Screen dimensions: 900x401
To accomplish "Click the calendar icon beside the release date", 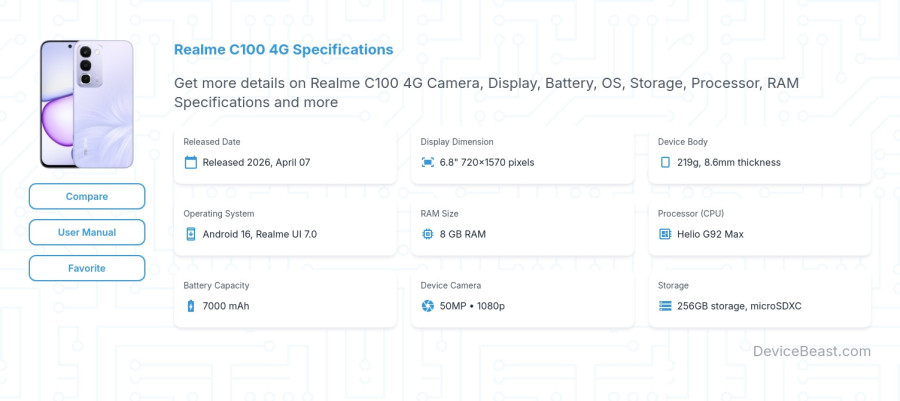I will tap(191, 162).
